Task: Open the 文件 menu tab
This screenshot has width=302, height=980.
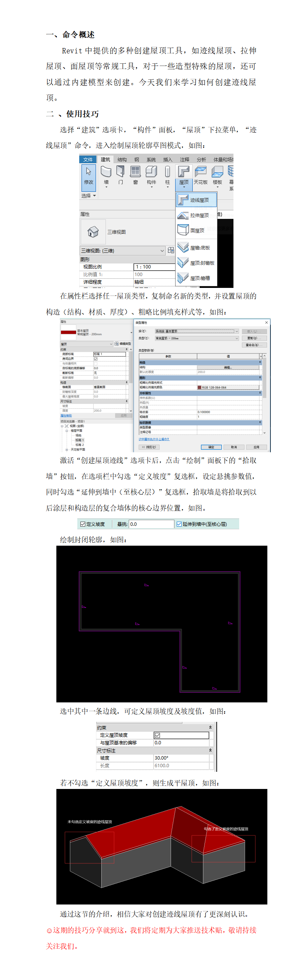Action: [88, 160]
